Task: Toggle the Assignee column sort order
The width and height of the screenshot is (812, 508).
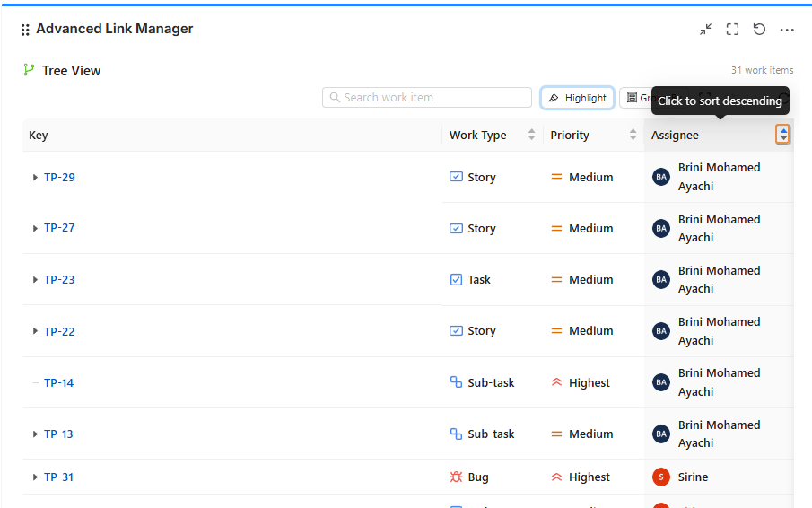Action: point(783,135)
